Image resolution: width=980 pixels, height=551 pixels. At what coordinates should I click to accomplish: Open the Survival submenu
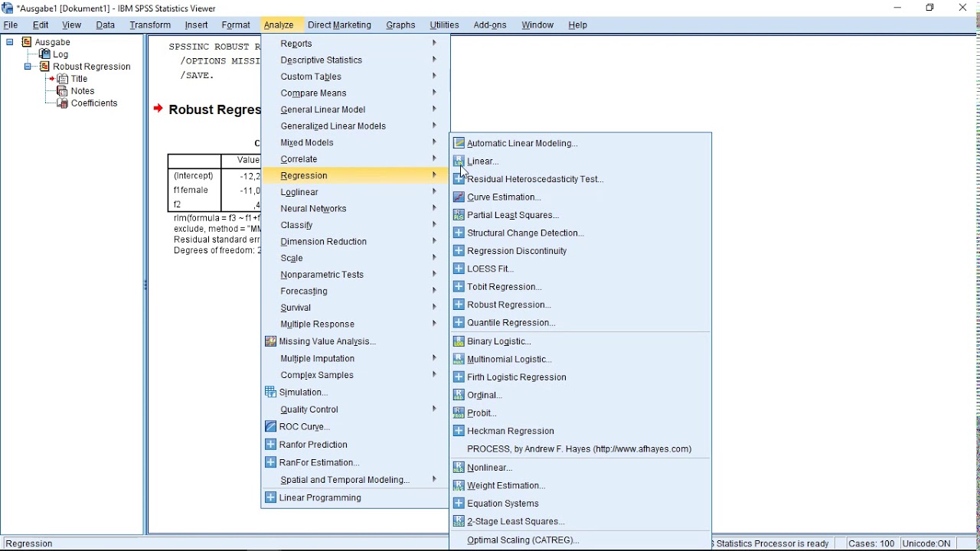point(356,308)
